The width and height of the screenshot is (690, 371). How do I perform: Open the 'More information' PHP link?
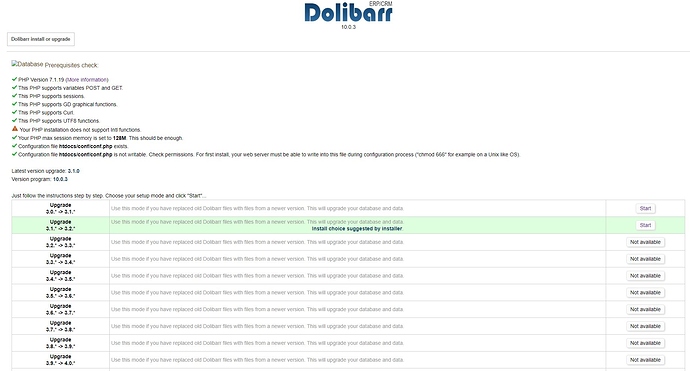click(87, 80)
